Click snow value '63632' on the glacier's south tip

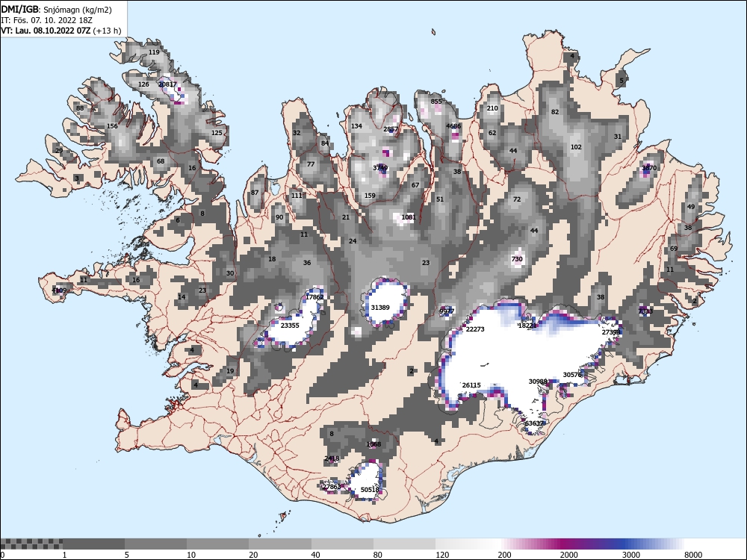[x=534, y=423]
